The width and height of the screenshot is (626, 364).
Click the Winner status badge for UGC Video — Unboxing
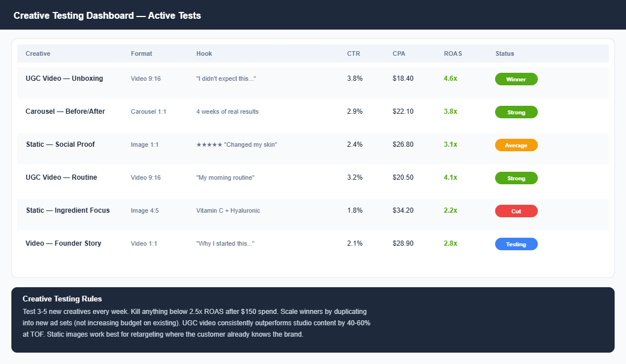[516, 79]
